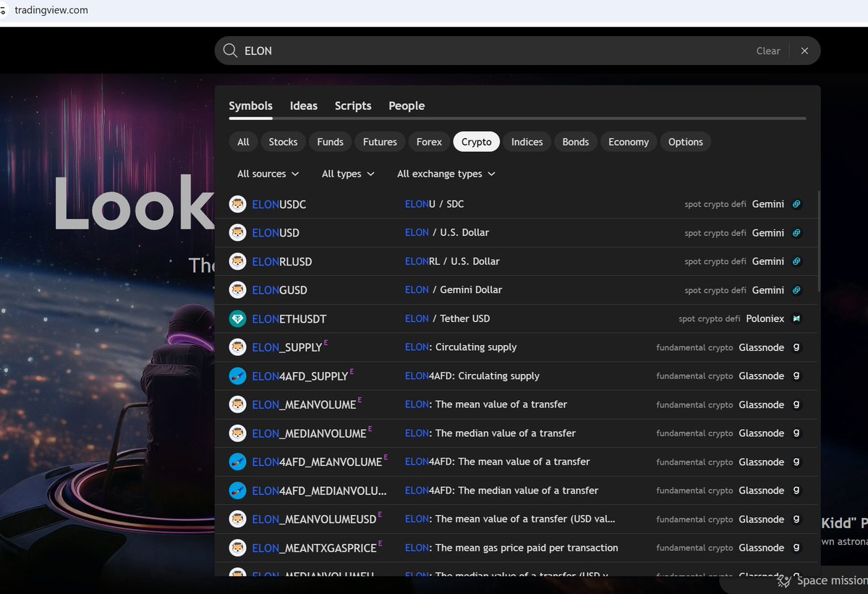The width and height of the screenshot is (868, 594).
Task: Open the All types dropdown
Action: coord(348,174)
